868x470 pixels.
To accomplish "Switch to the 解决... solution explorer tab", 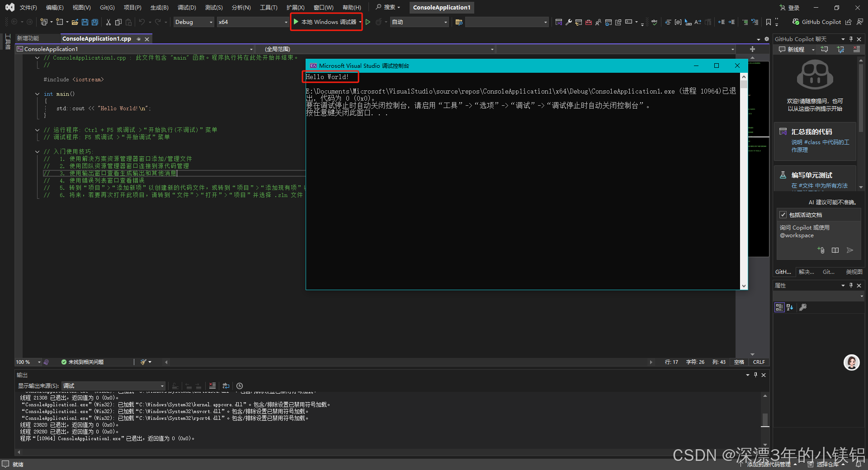I will tap(806, 272).
